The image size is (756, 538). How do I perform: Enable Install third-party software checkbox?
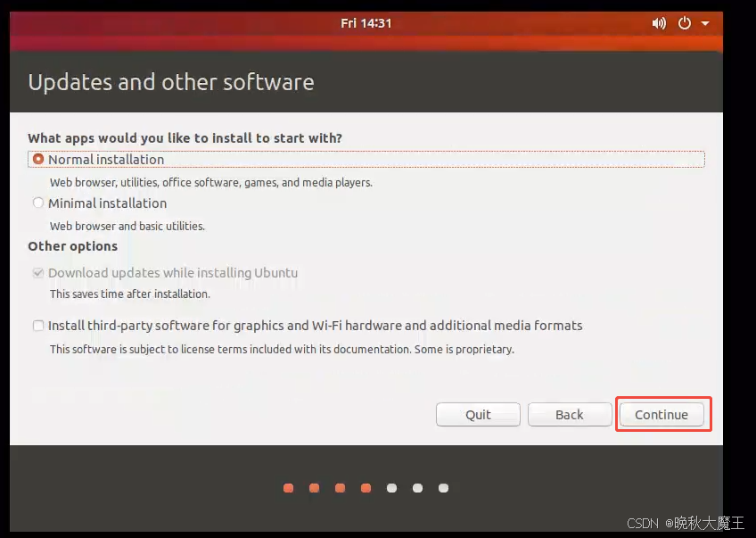(38, 326)
